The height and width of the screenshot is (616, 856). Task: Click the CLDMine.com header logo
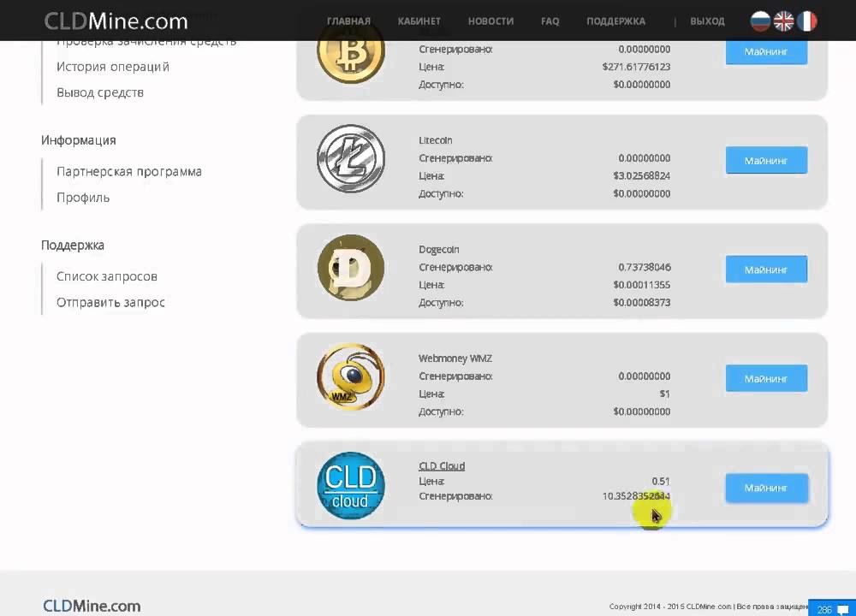click(x=116, y=21)
